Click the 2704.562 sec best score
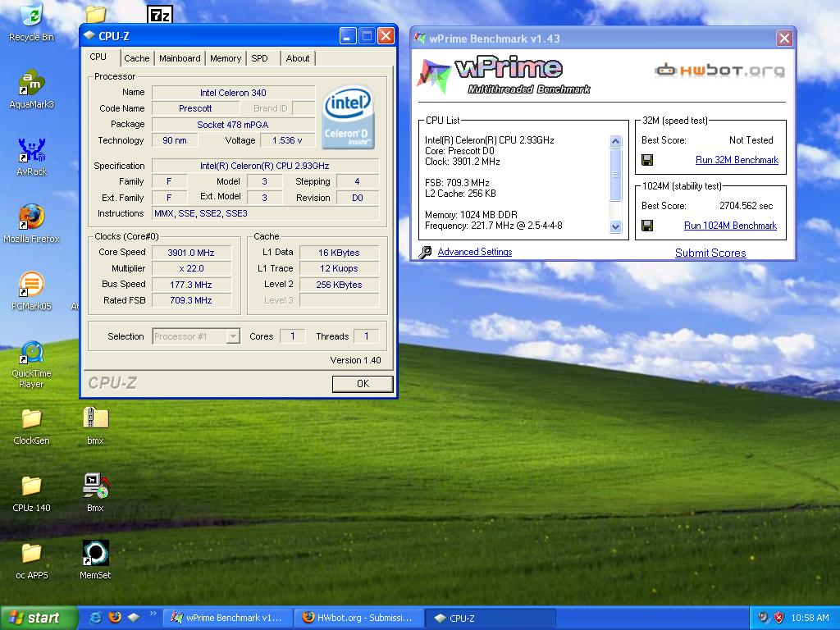The height and width of the screenshot is (630, 840). 746,206
